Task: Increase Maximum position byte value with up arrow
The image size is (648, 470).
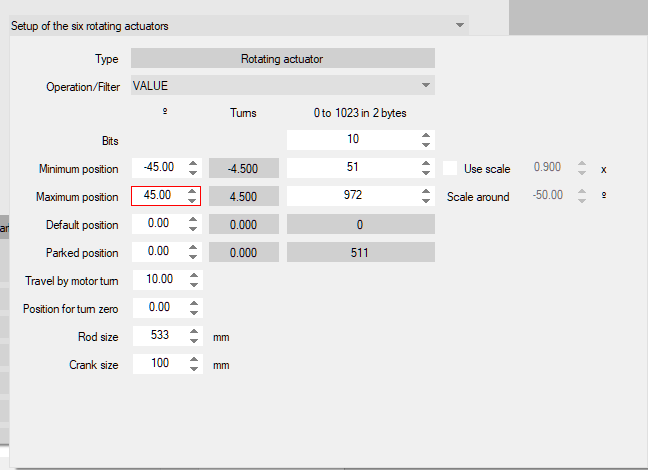Action: 426,191
